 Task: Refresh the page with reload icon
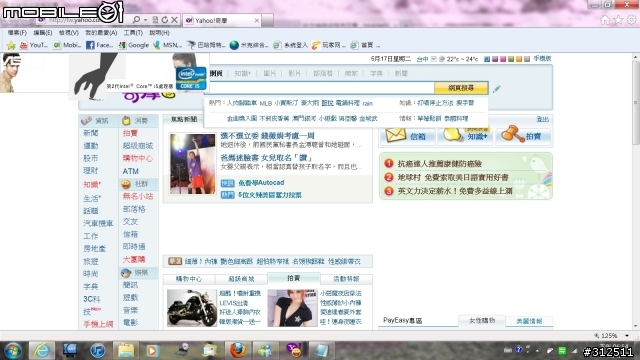tap(164, 20)
